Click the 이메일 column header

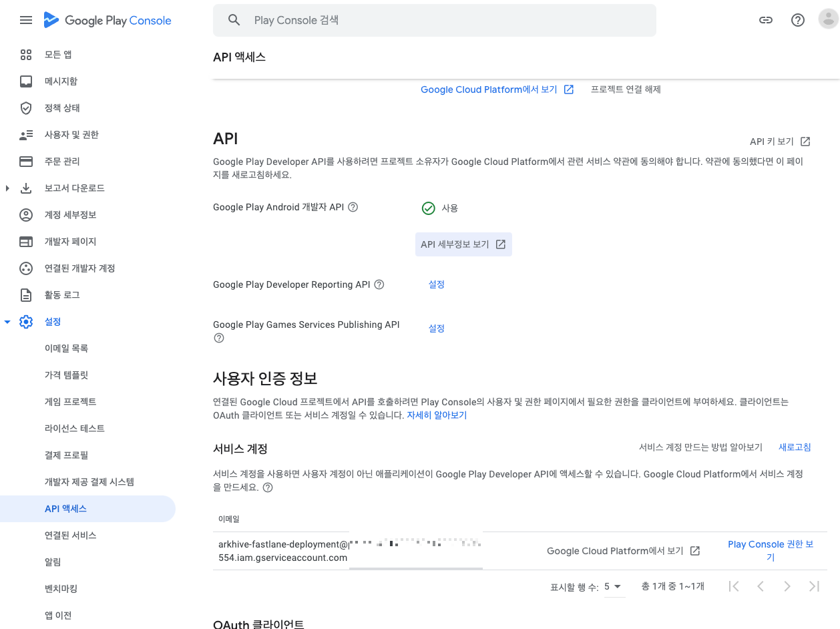pyautogui.click(x=228, y=519)
